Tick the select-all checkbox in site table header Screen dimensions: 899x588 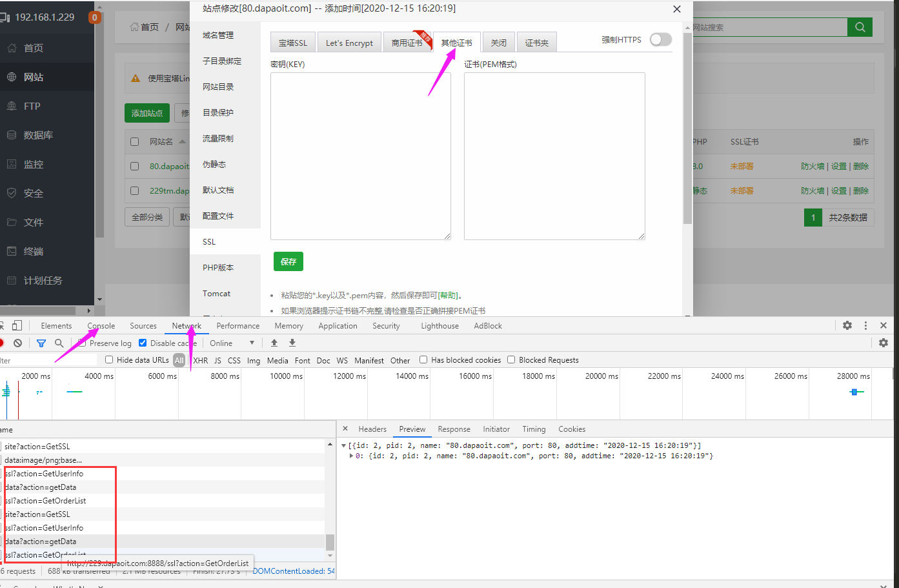[135, 141]
